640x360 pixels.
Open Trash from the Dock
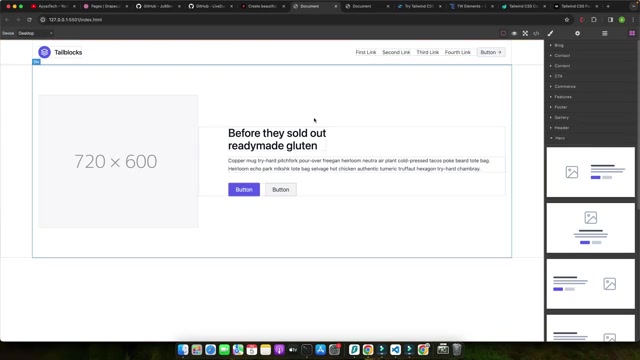click(x=457, y=350)
